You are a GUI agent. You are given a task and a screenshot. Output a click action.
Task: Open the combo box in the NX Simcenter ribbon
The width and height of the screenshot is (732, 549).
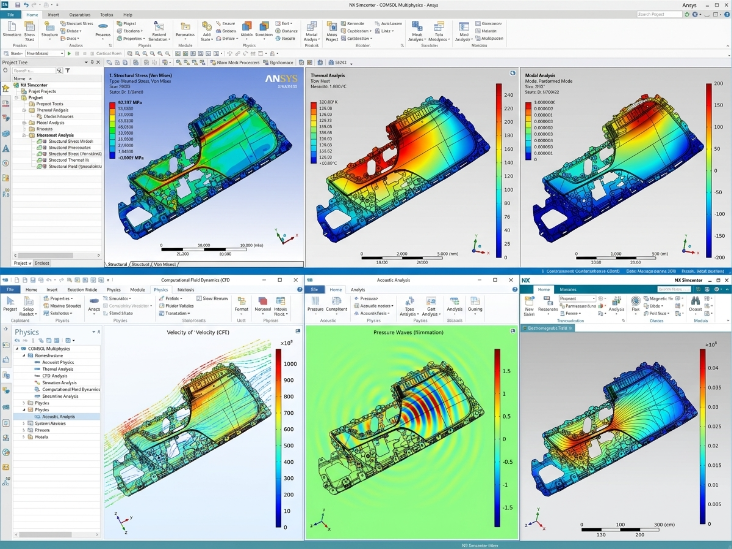[x=577, y=298]
